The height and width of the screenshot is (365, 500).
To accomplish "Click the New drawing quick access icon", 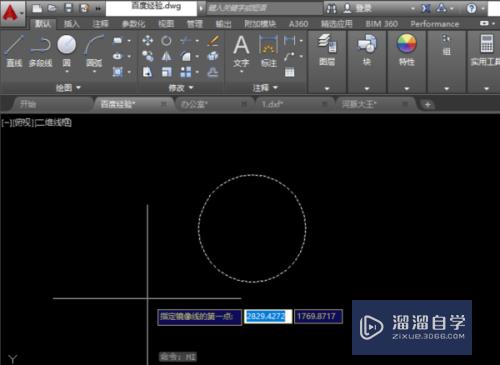I will [37, 8].
